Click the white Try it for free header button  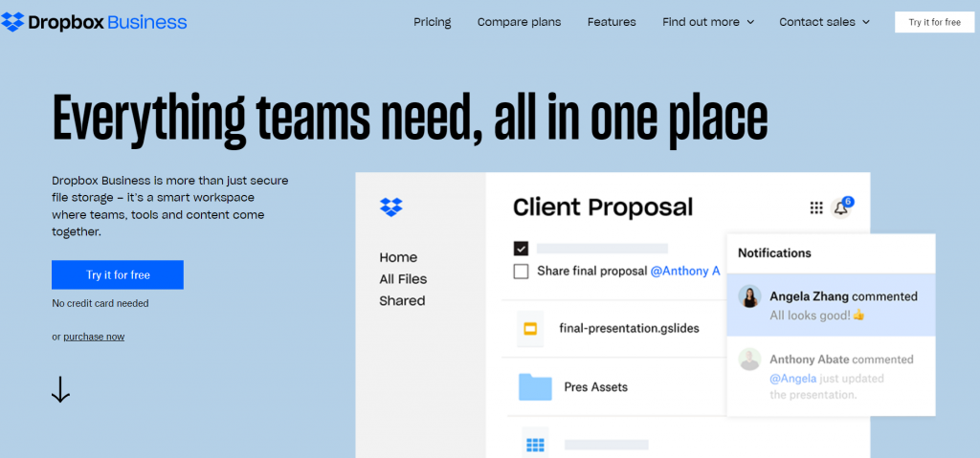[934, 22]
